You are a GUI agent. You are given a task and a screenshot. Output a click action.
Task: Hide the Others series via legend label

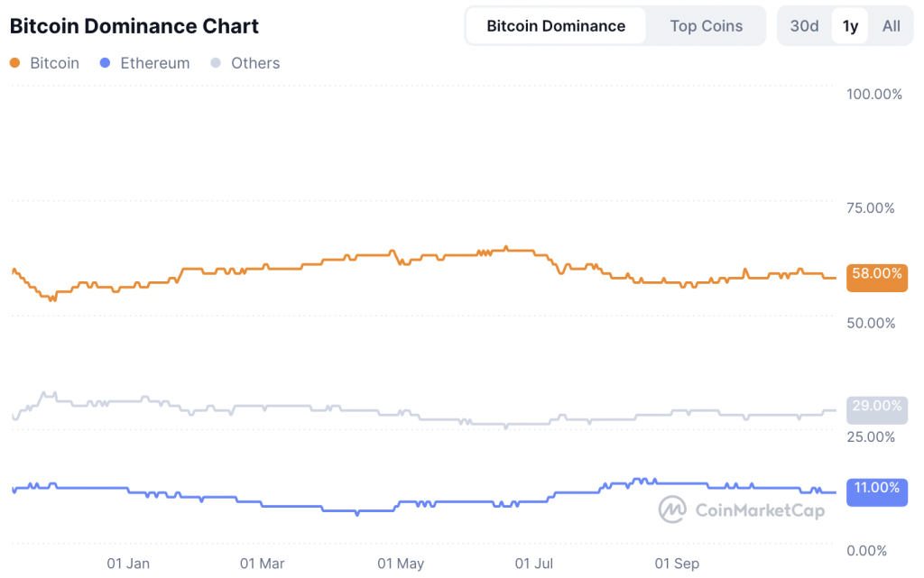[255, 63]
